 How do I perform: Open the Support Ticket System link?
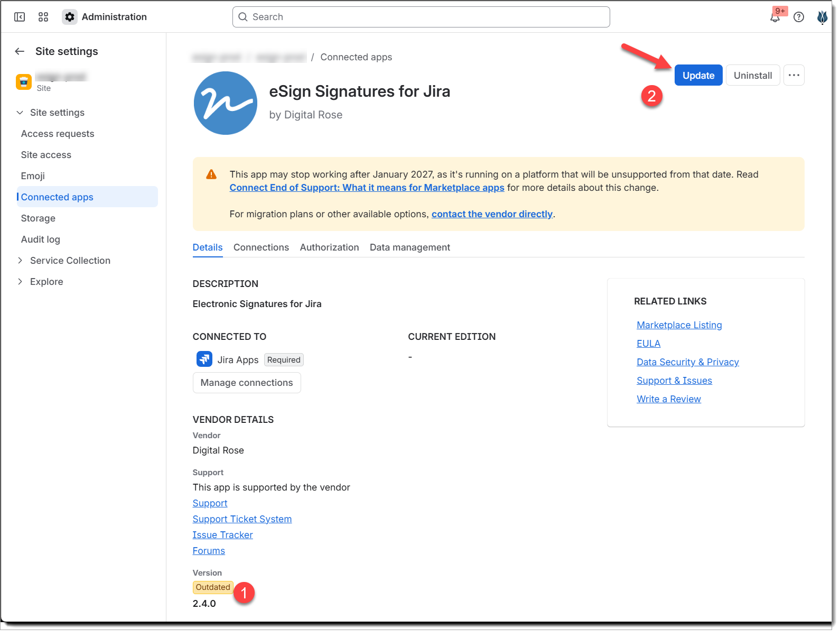[x=242, y=519]
